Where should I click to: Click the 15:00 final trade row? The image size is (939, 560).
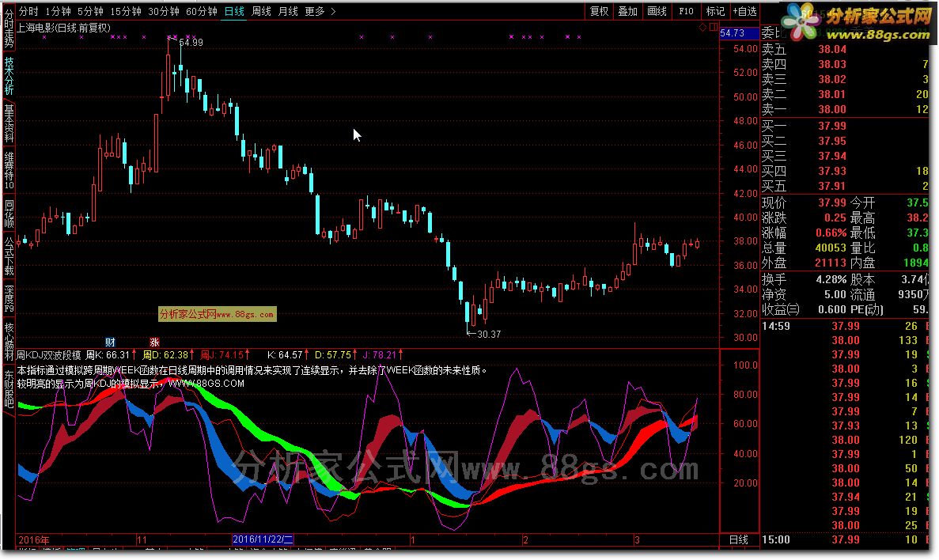click(844, 539)
